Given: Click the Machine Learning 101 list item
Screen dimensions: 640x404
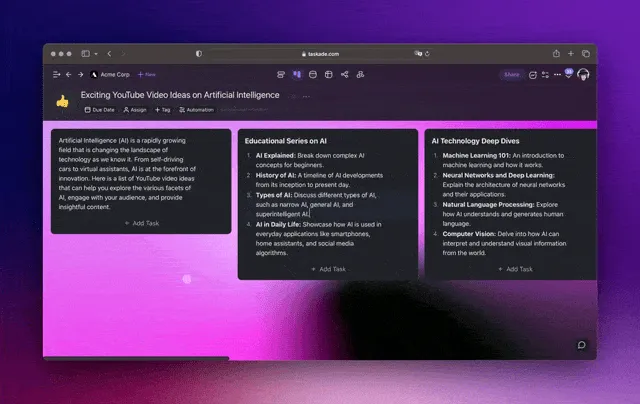Looking at the screenshot, I should tap(503, 160).
